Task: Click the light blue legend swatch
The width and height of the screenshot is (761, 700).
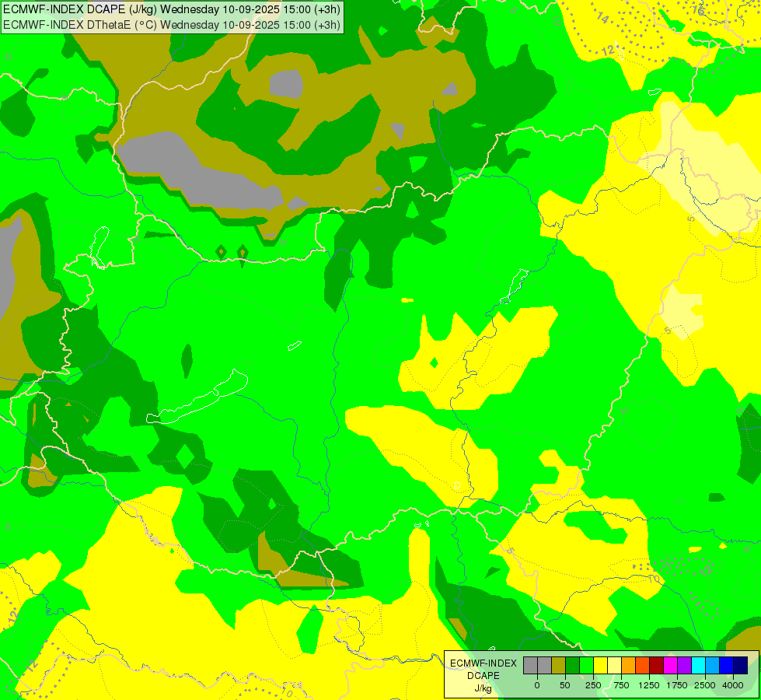Action: (713, 666)
